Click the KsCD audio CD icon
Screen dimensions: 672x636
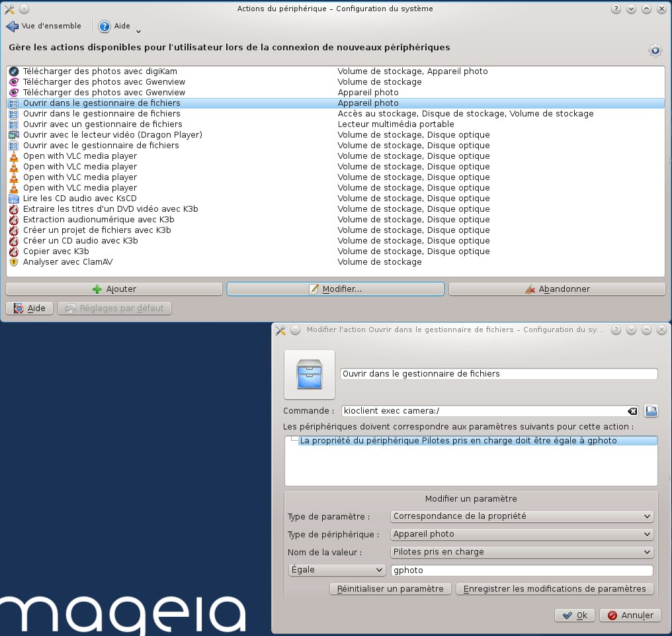point(14,198)
